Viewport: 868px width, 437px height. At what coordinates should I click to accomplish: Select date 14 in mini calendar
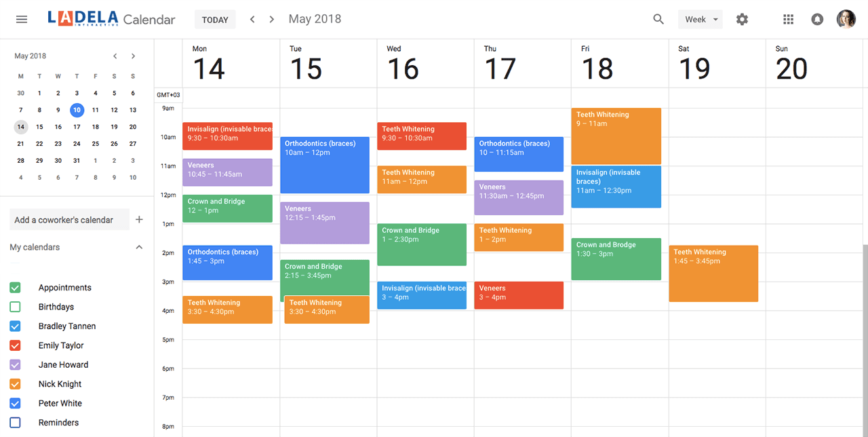(21, 127)
